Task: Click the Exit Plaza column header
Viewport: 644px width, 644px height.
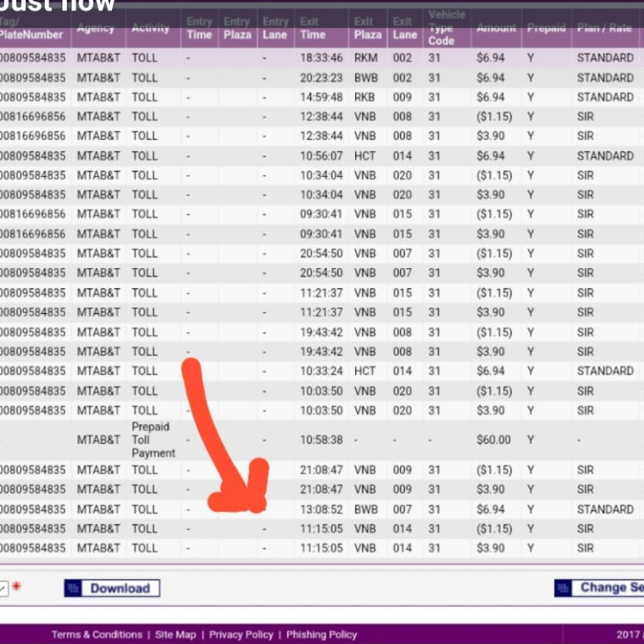Action: click(x=368, y=28)
